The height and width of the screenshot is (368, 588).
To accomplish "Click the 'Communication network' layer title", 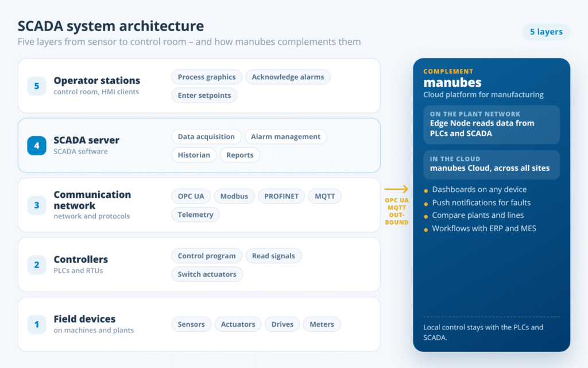I will pyautogui.click(x=92, y=200).
